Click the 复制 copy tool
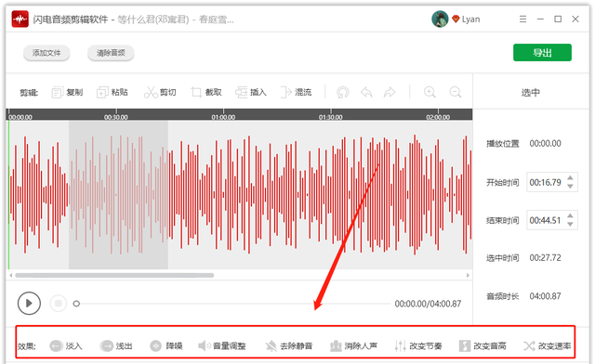The image size is (595, 364). tap(67, 92)
